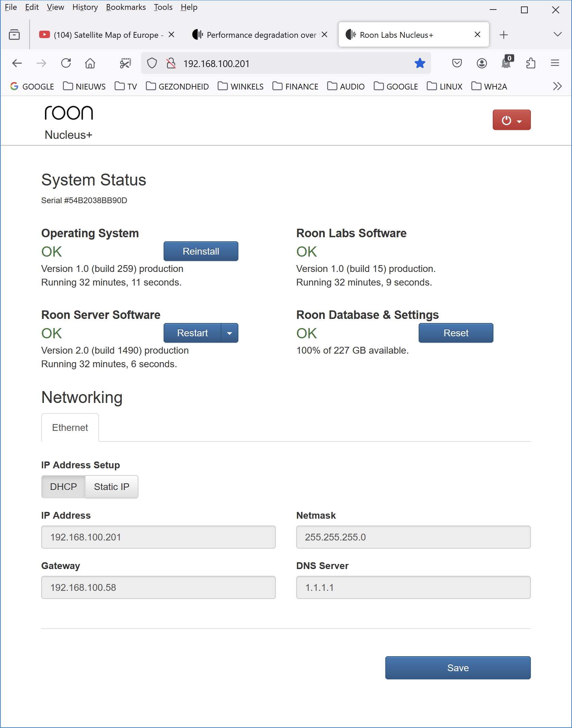This screenshot has width=572, height=728.
Task: Open the GOOGLE bookmark with G logo
Action: coord(32,86)
